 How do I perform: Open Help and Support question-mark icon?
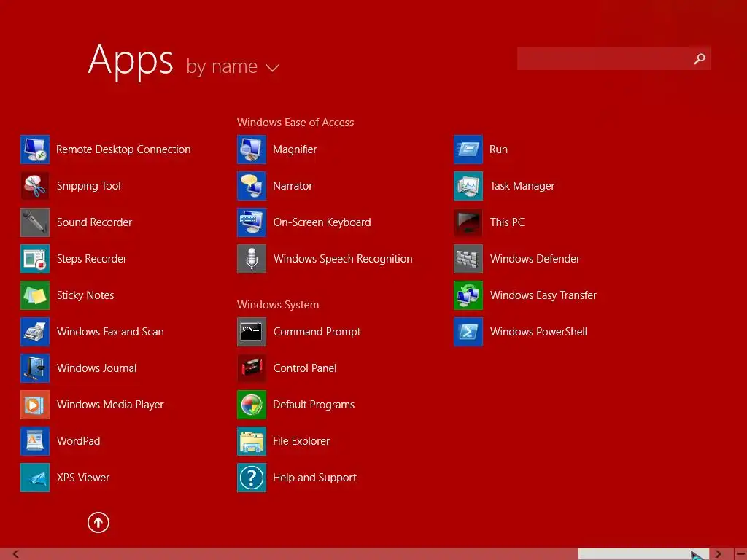tap(252, 478)
